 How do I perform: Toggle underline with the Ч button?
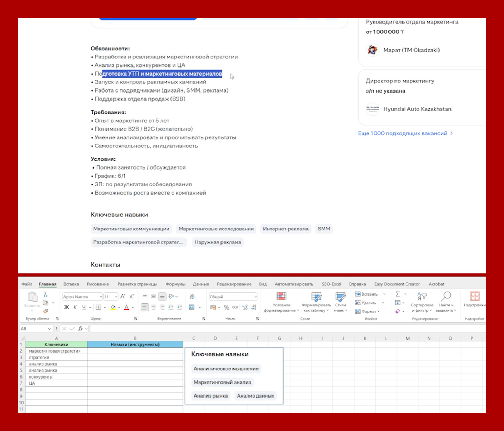click(x=84, y=307)
